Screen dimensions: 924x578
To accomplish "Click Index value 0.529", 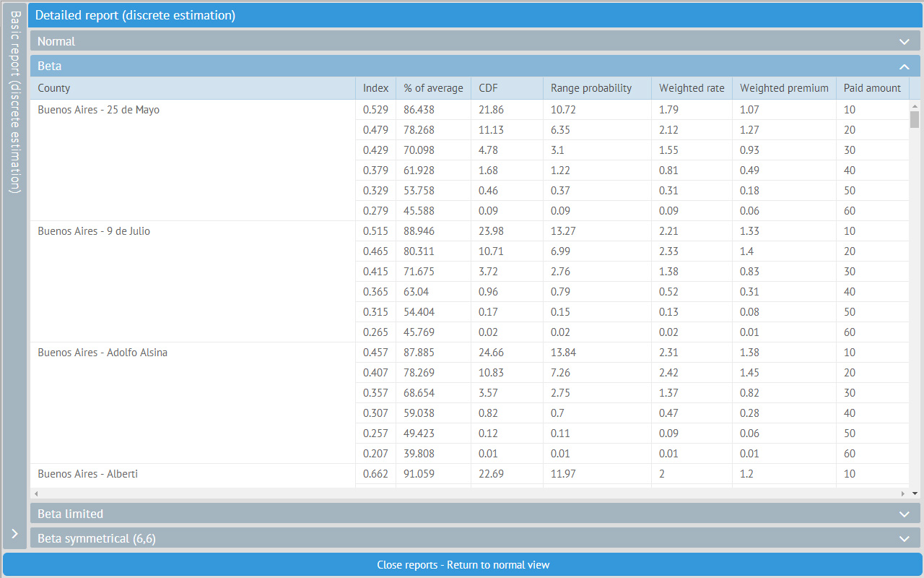I will [x=376, y=110].
